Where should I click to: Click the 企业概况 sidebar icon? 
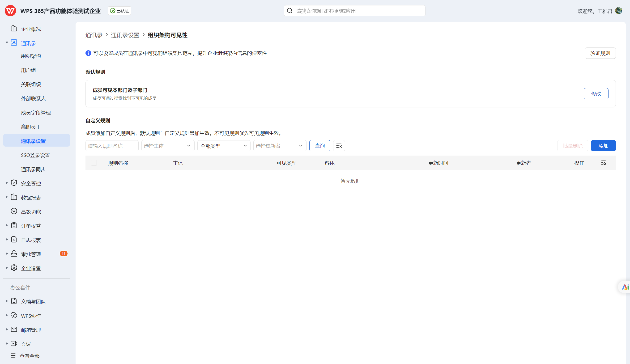point(14,29)
